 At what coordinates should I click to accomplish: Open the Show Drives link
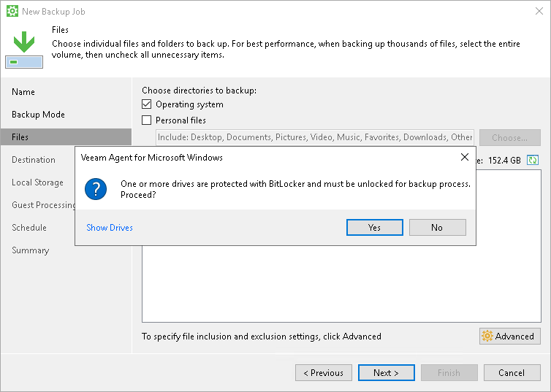click(x=110, y=228)
